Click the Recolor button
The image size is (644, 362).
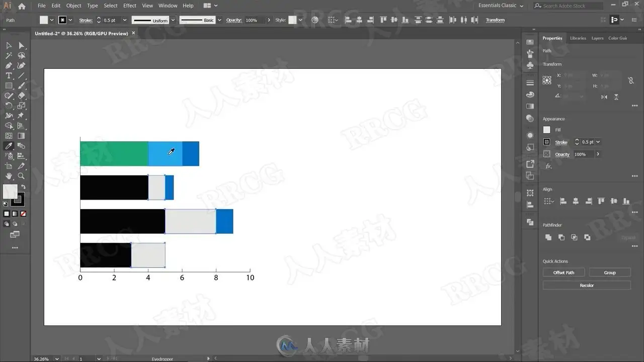pyautogui.click(x=587, y=285)
